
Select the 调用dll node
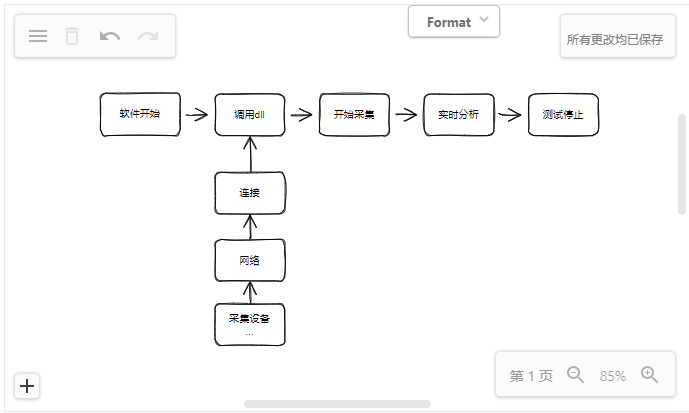coord(250,114)
